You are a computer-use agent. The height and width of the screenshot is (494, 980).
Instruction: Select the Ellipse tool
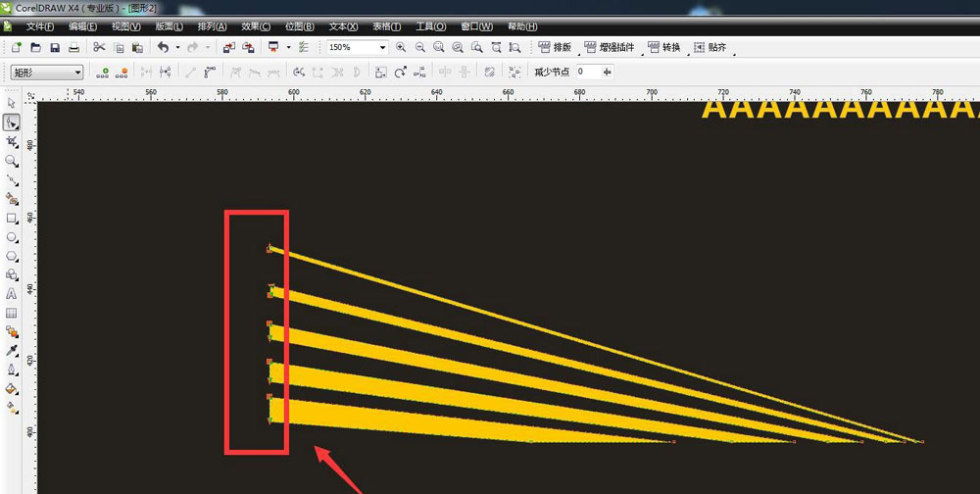[12, 237]
